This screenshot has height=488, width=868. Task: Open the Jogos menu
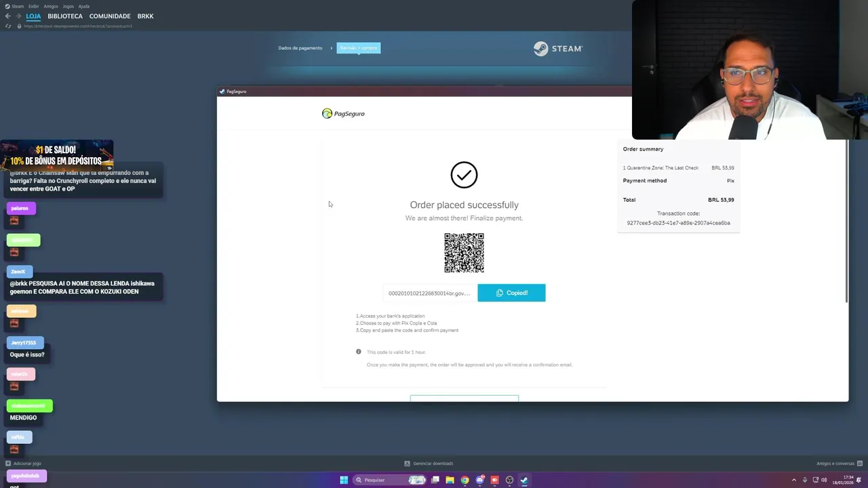[x=68, y=6]
